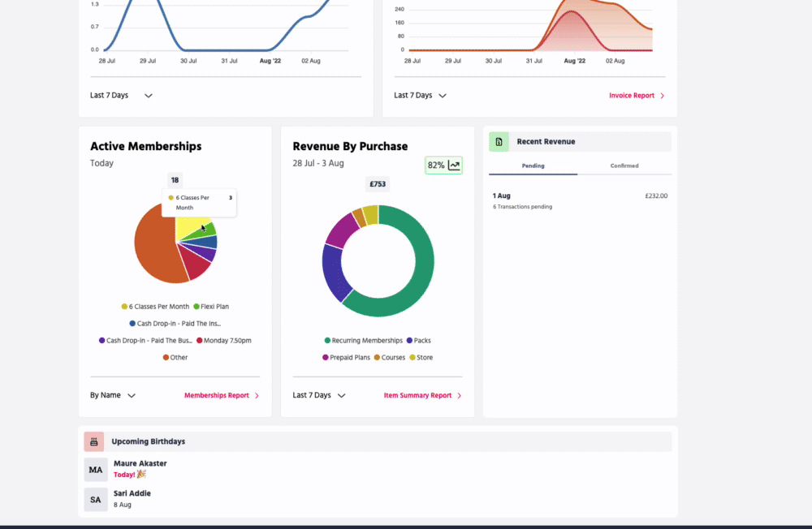Click the arrow icon beside Item Summary Report
The width and height of the screenshot is (812, 529).
pos(459,396)
